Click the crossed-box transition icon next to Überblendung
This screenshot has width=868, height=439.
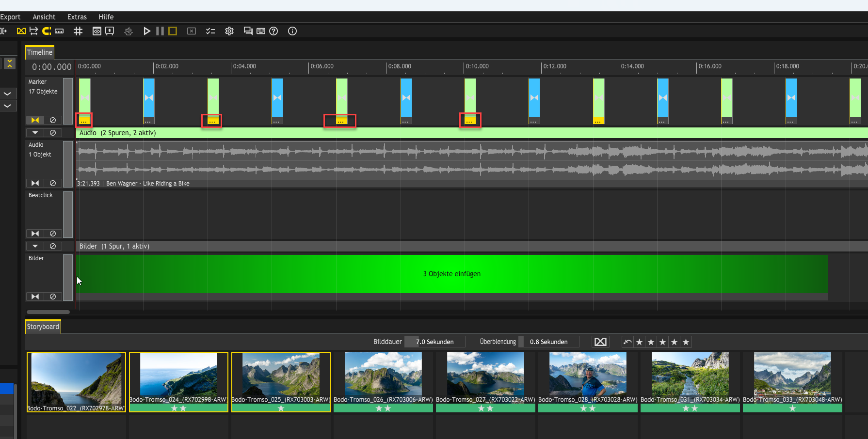pos(600,342)
